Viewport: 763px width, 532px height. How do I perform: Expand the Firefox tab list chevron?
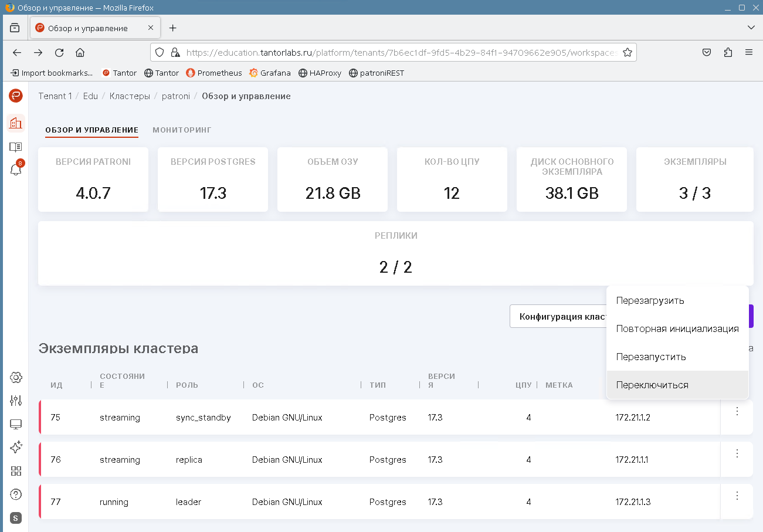coord(751,28)
